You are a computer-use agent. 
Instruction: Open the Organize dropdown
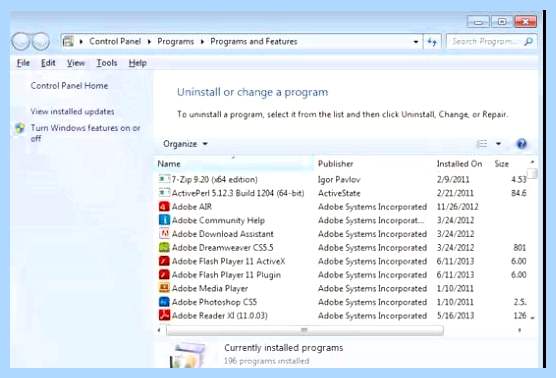coord(185,144)
